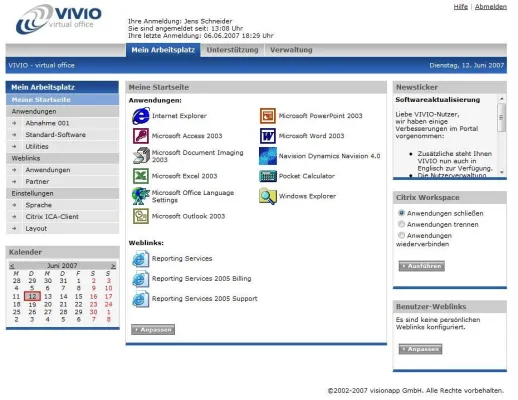Click arrow icon beside Utilities

pyautogui.click(x=14, y=146)
